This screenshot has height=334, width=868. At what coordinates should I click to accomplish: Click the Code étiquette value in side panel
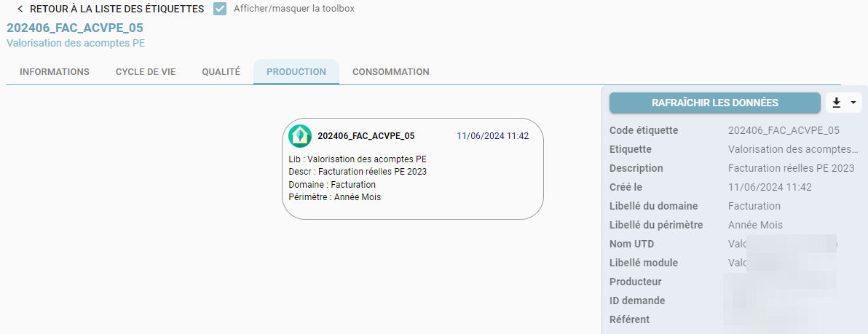click(784, 130)
